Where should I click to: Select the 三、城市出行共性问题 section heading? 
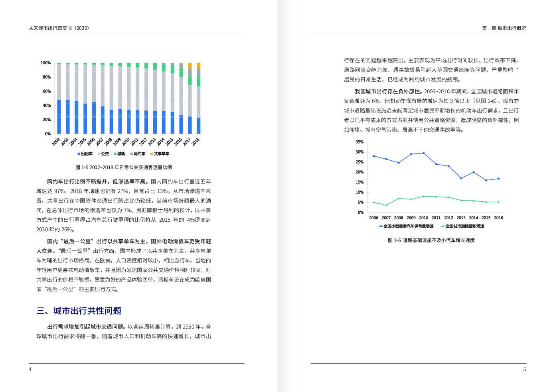tap(79, 311)
